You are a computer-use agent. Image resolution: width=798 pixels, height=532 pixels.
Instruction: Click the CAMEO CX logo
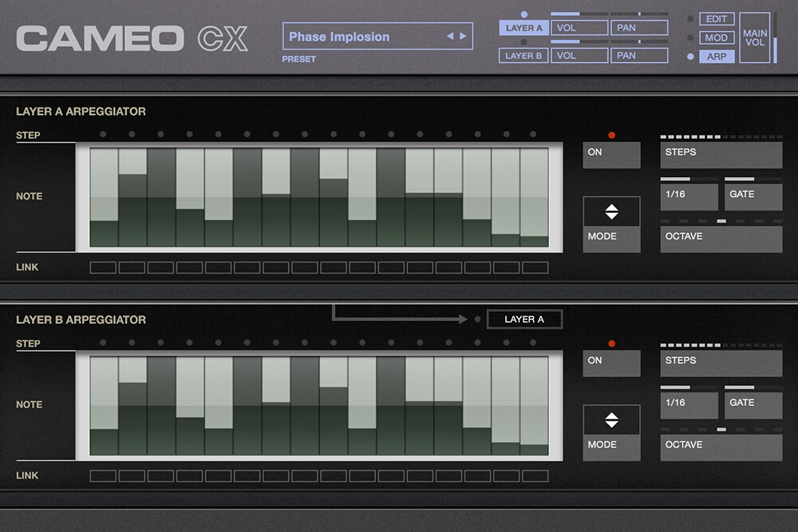click(132, 37)
